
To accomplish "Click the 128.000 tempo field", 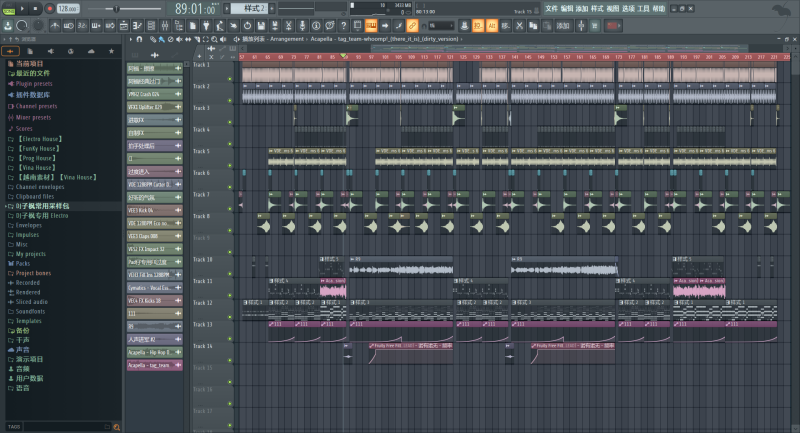I will coord(68,8).
